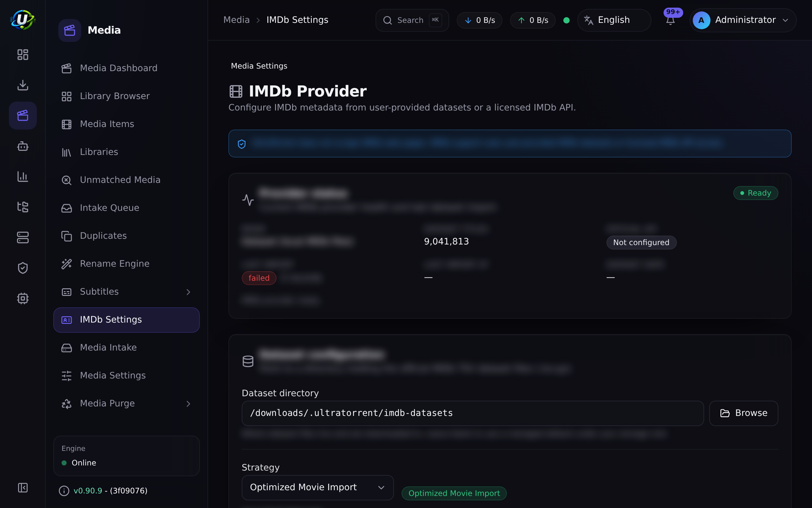Screen dimensions: 812x508
Task: Open the robot automation icon in left rail
Action: 23,146
